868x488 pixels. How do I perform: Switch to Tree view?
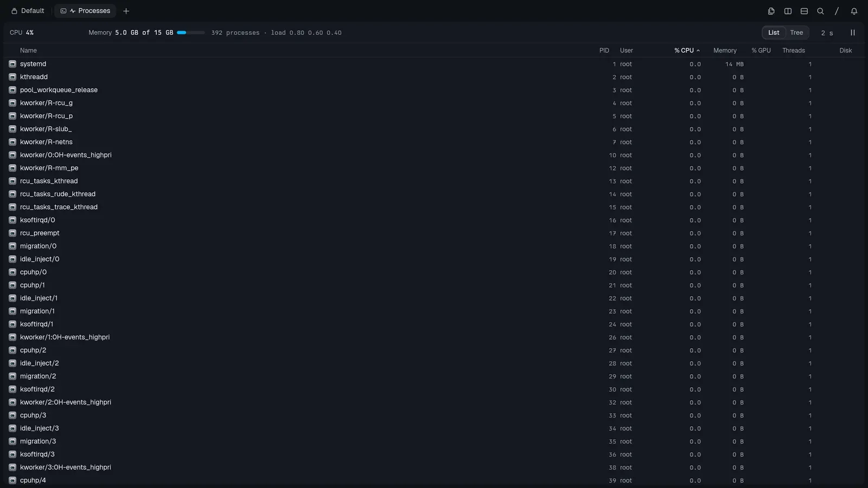coord(796,33)
